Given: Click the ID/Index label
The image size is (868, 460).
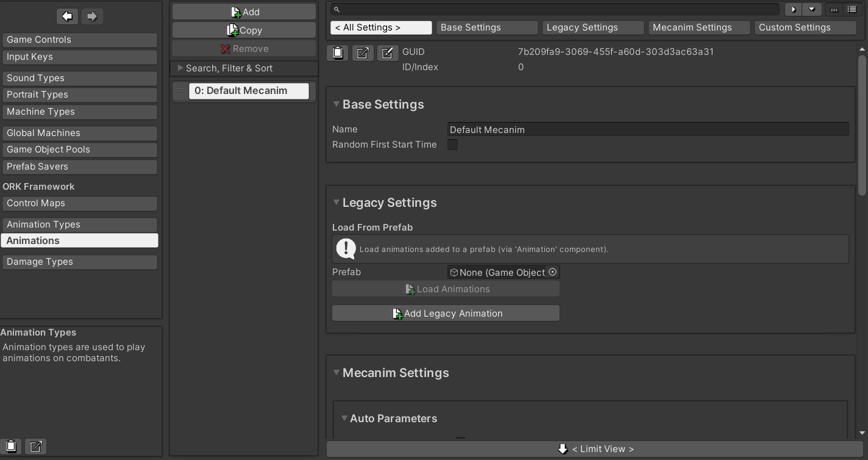Looking at the screenshot, I should coord(420,67).
